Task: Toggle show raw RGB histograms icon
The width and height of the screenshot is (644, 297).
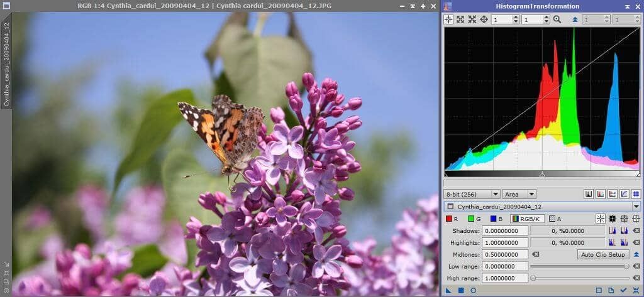Action: click(601, 195)
